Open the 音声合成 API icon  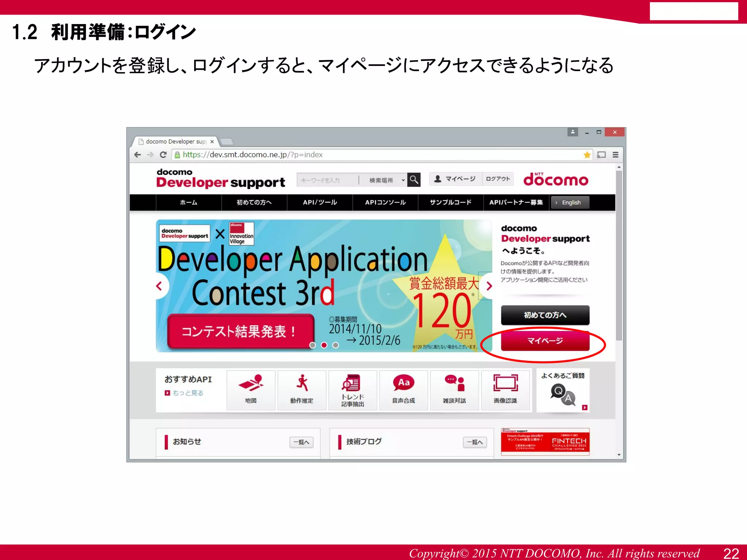coord(403,390)
